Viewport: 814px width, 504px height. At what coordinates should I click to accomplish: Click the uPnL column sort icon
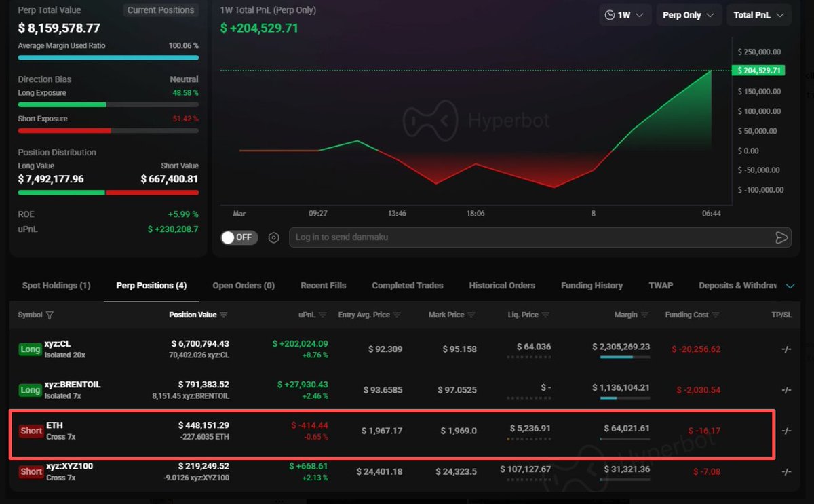pos(323,315)
